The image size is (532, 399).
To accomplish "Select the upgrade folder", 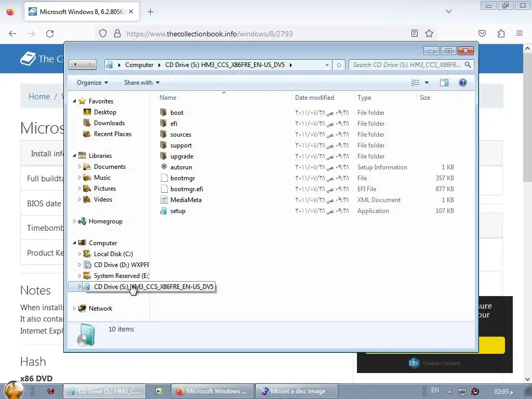I will (182, 156).
